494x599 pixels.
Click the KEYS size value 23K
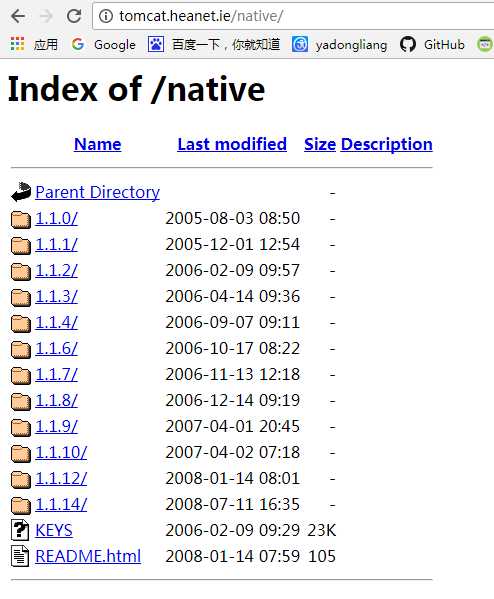[x=322, y=530]
